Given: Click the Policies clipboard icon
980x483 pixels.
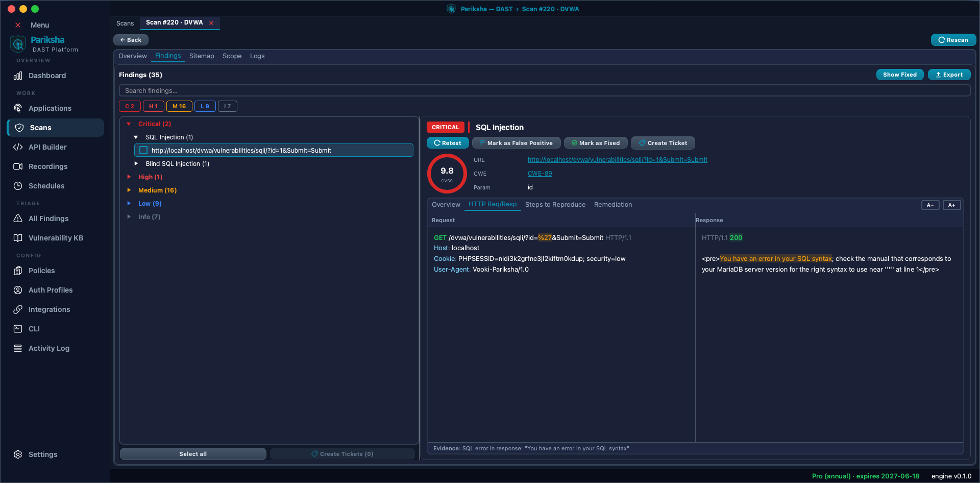Looking at the screenshot, I should [x=18, y=271].
